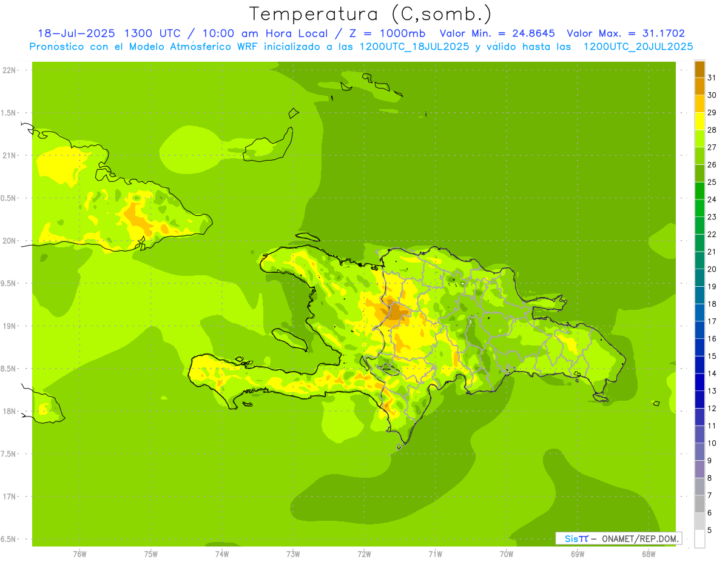
Task: Click the legend value label '20'
Action: pos(712,269)
